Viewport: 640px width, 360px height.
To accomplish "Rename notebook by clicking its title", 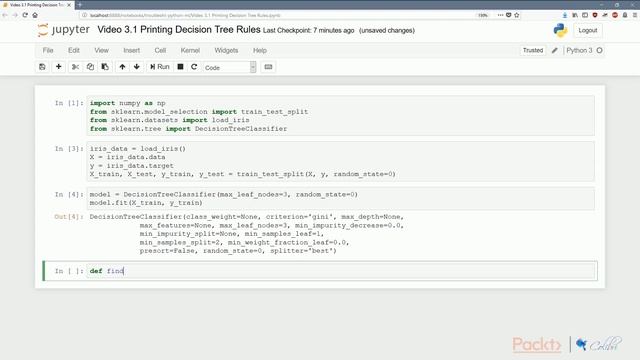I will [x=179, y=30].
